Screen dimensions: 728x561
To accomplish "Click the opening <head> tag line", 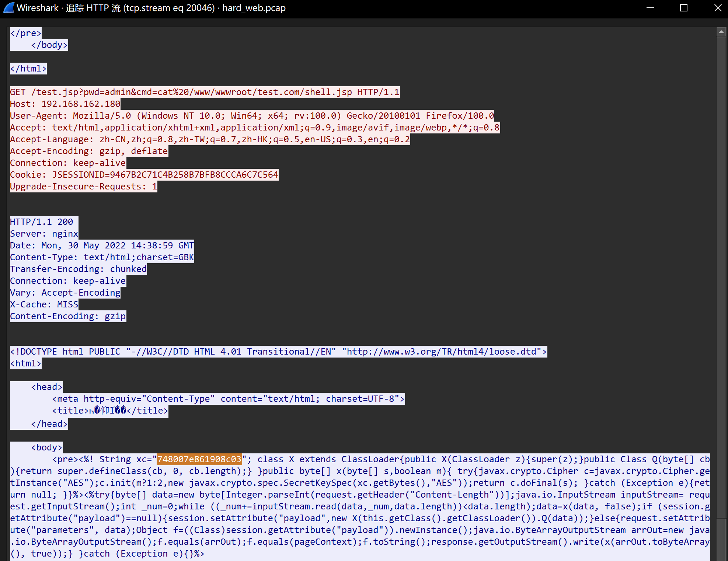I will pos(47,387).
